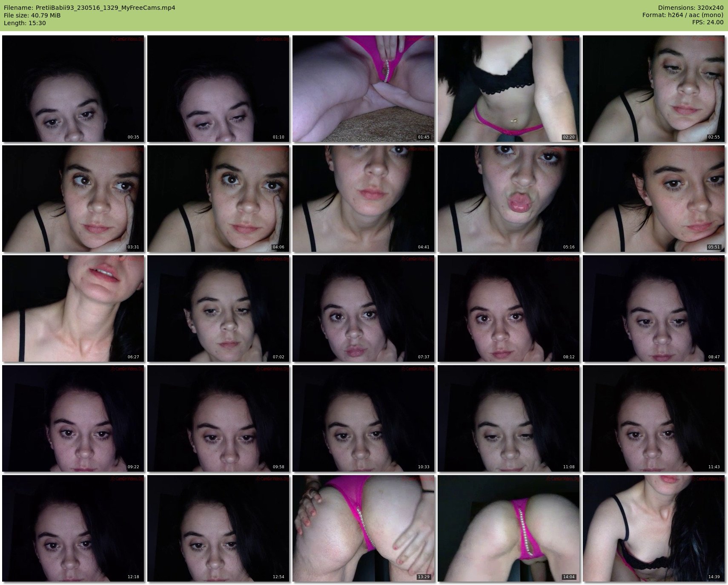Open the frame at timestamp 01:10
The image size is (728, 585).
[x=218, y=89]
